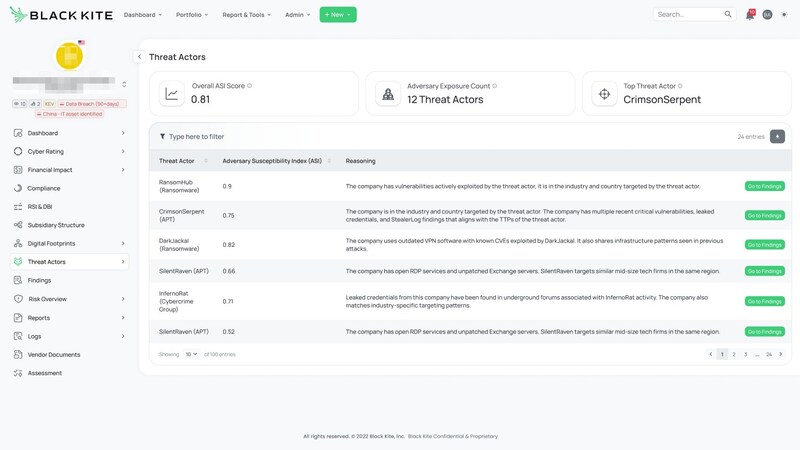Click the Compliance sidebar icon

(18, 188)
